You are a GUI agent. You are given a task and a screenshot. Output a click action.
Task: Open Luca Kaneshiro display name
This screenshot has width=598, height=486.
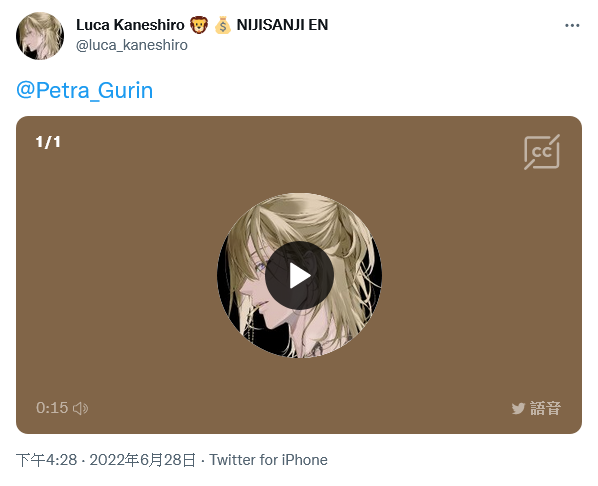(x=130, y=25)
